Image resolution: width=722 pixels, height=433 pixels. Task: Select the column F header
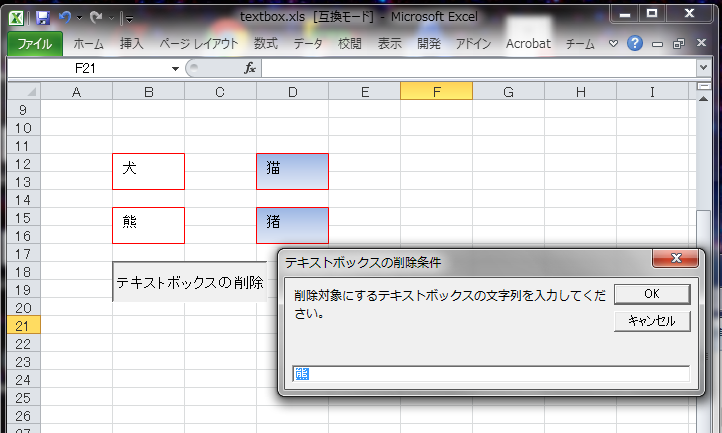point(436,92)
